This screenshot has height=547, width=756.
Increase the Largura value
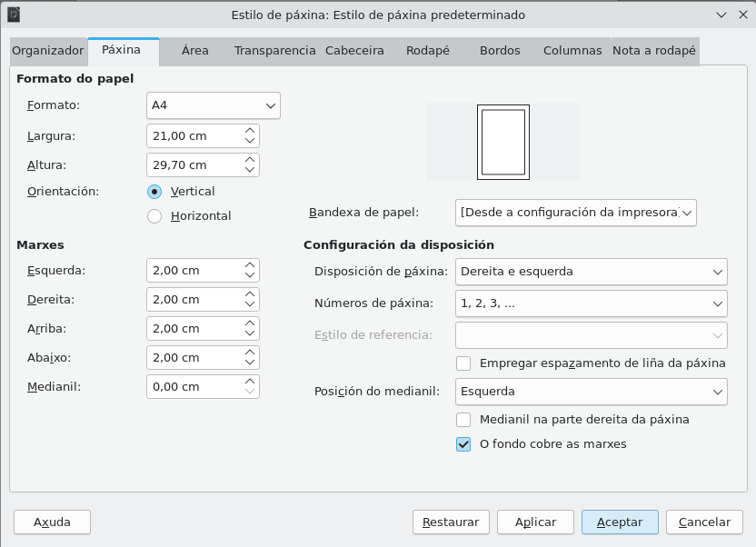click(x=250, y=131)
